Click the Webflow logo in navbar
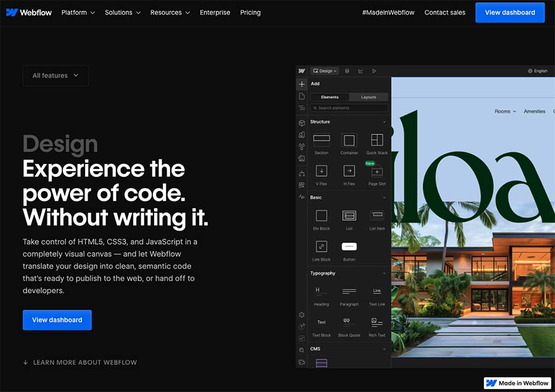This screenshot has height=392, width=555. click(x=29, y=12)
